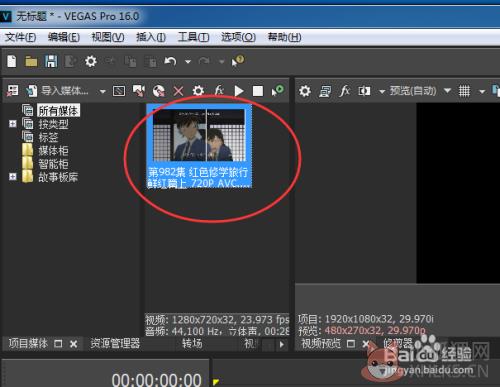Open the 选项(O) menu
Viewport: 500px width, 387px height.
(238, 37)
